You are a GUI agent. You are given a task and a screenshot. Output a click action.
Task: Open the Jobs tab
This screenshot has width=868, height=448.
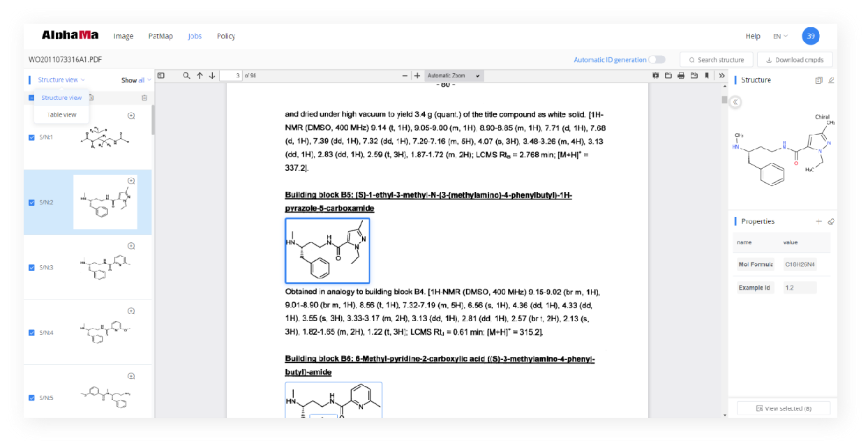(x=195, y=36)
